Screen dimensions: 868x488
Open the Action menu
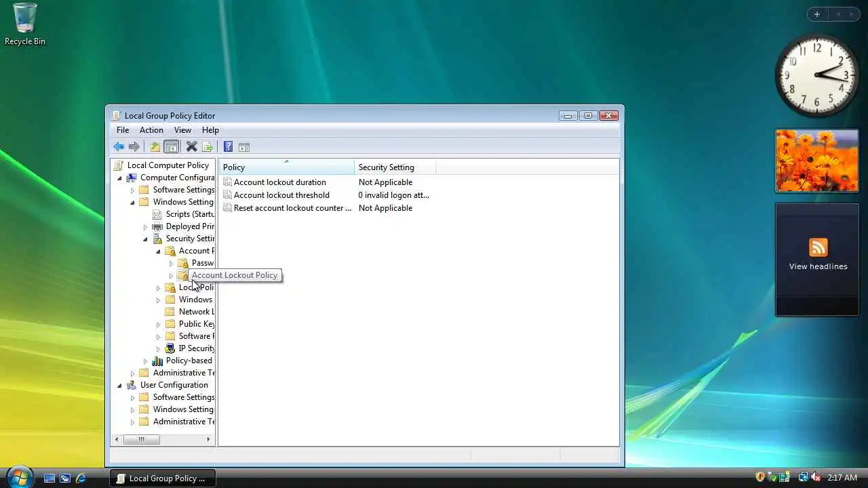[151, 130]
